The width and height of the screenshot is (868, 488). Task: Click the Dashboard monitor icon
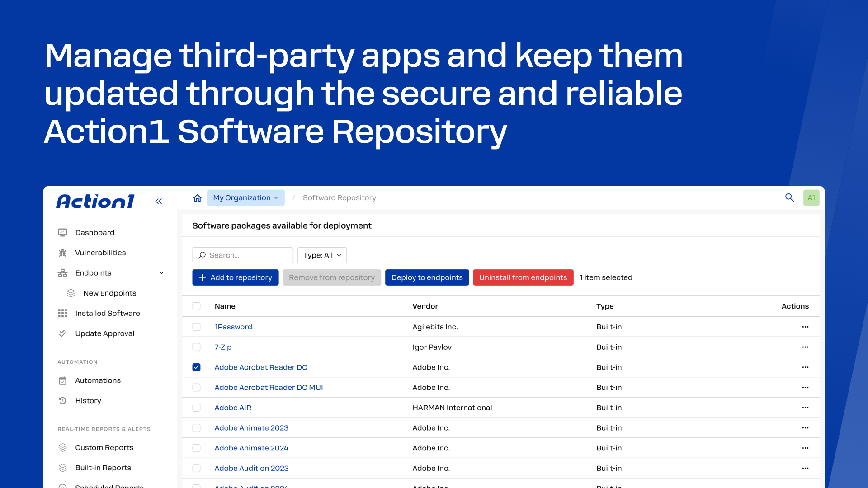point(62,232)
